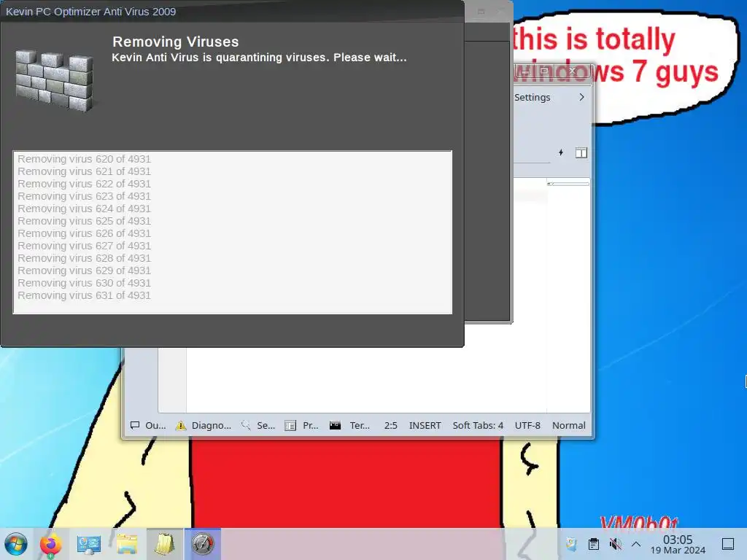747x560 pixels.
Task: Click the show desktop button in tray
Action: point(728,544)
